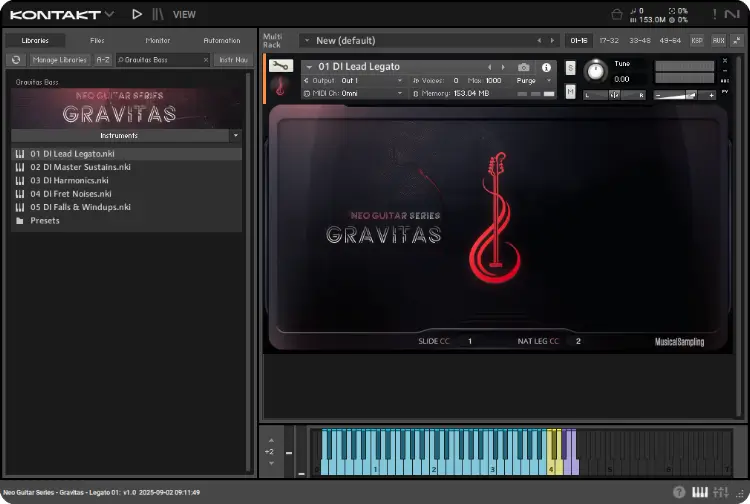
Task: Click the mixer sliders icon in status bar
Action: point(721,492)
